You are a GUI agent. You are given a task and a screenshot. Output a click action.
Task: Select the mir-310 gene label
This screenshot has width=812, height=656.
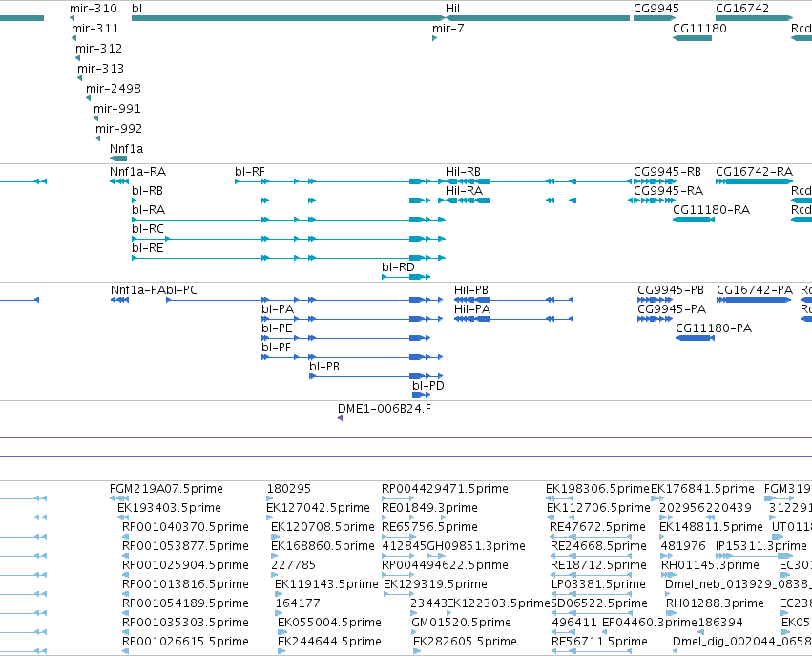point(94,9)
